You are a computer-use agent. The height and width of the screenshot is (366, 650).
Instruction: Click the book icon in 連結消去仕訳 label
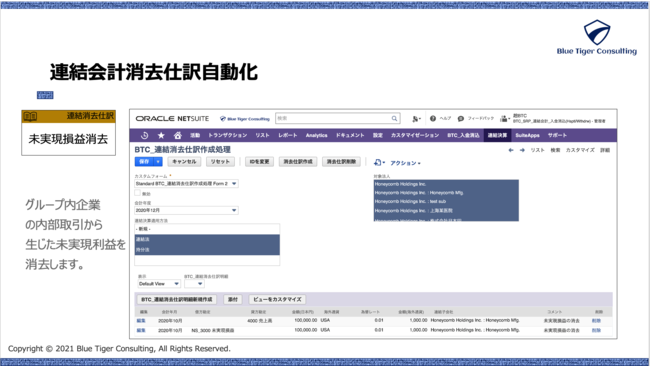[x=30, y=116]
